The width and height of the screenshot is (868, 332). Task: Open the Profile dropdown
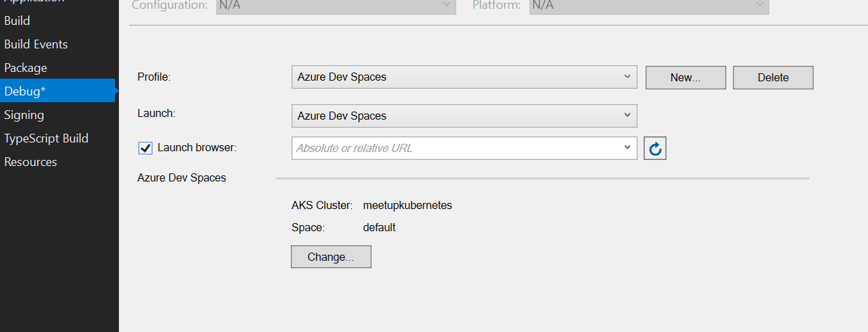click(464, 77)
